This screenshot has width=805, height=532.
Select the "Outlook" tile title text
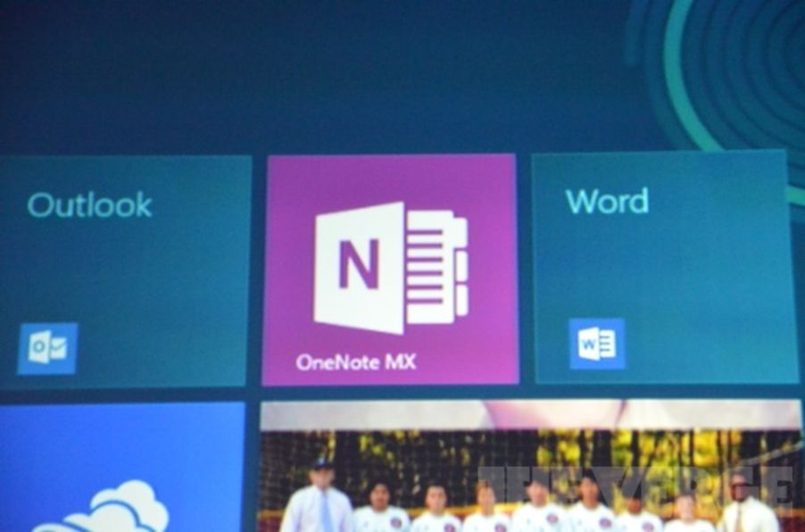[89, 205]
